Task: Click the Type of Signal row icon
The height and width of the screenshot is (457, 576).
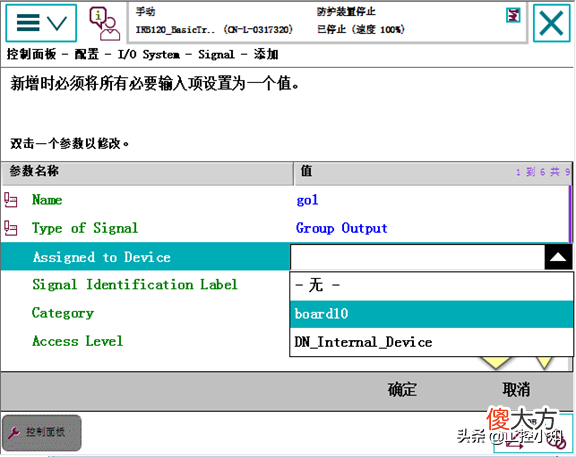Action: point(11,228)
